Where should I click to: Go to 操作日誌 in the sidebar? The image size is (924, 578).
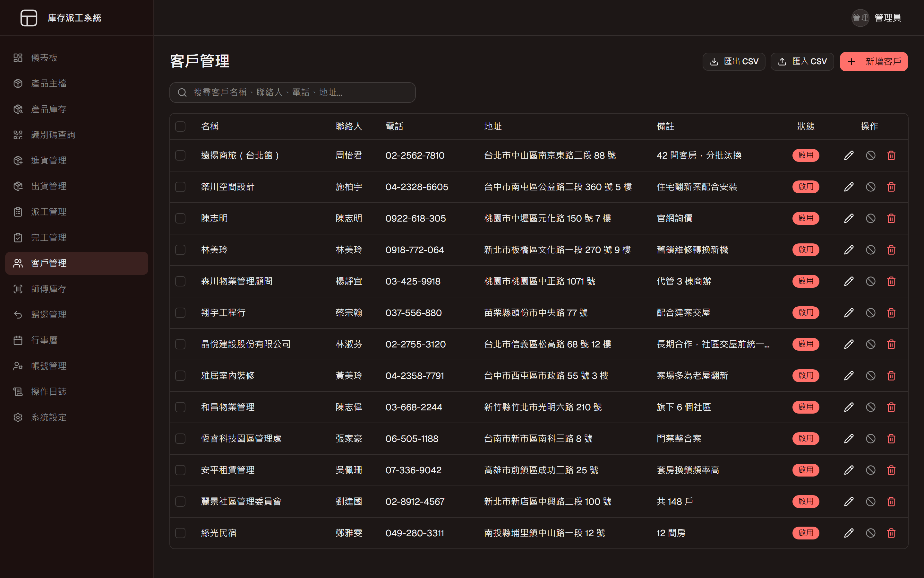[77, 392]
